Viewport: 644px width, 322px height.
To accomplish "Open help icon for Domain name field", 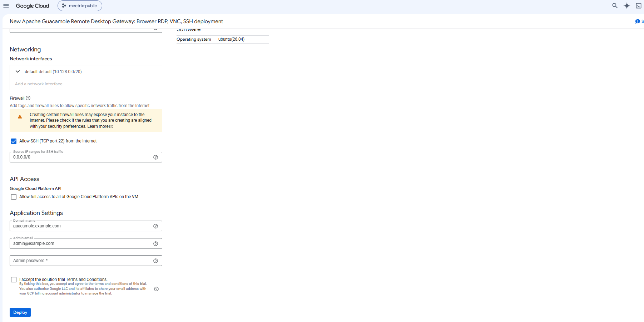I will coord(155,226).
